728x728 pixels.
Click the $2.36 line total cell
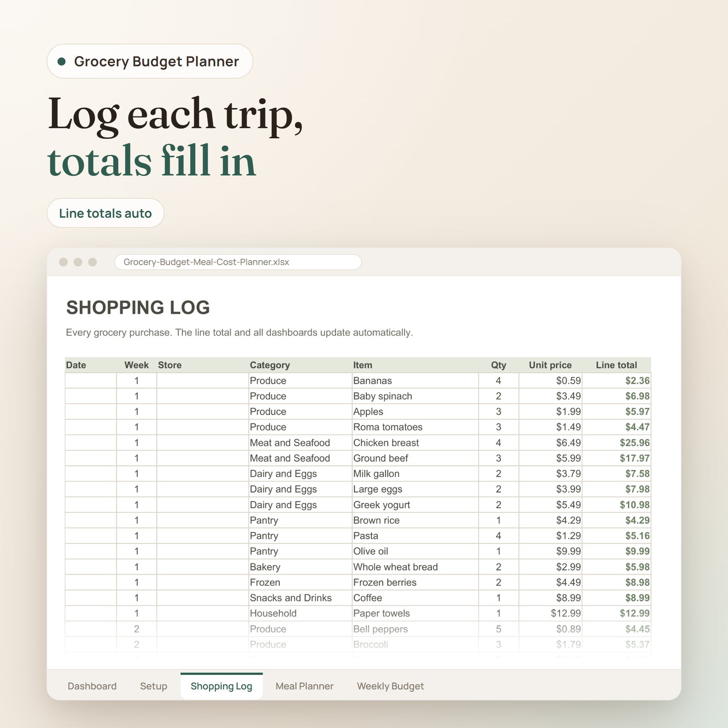point(617,380)
